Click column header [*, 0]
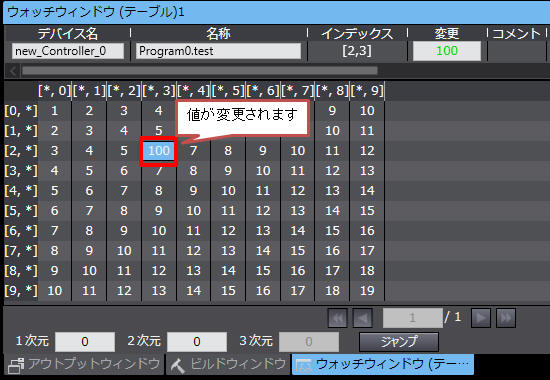The width and height of the screenshot is (550, 380). tap(54, 91)
